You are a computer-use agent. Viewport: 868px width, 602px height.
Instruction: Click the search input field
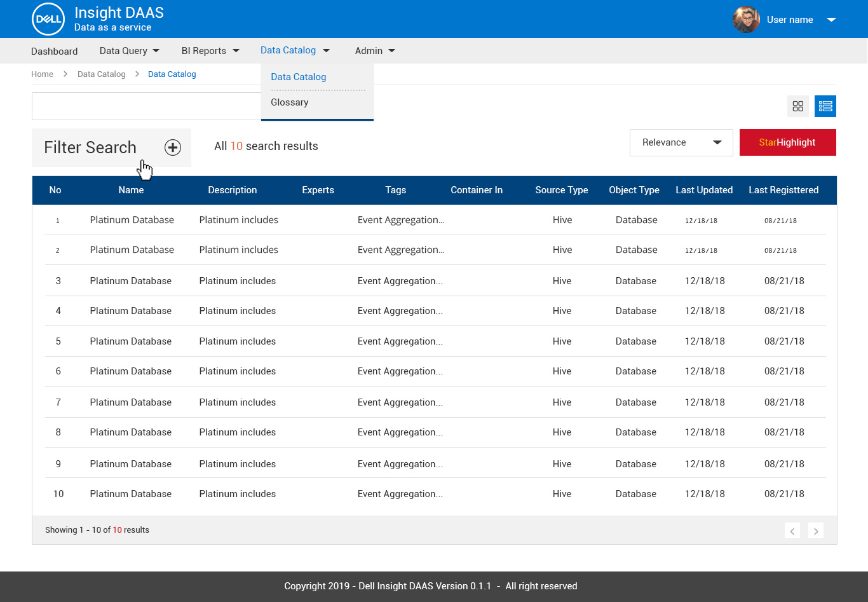click(146, 106)
